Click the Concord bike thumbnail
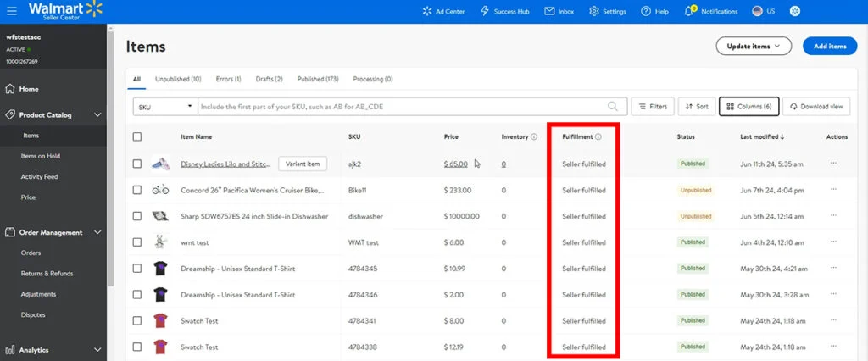The width and height of the screenshot is (868, 361). (x=160, y=190)
